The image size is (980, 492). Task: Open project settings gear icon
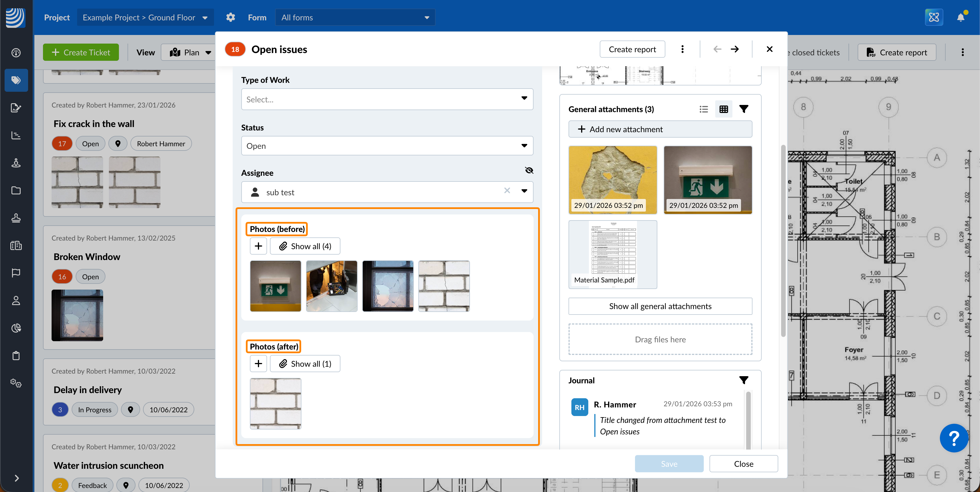(x=231, y=17)
